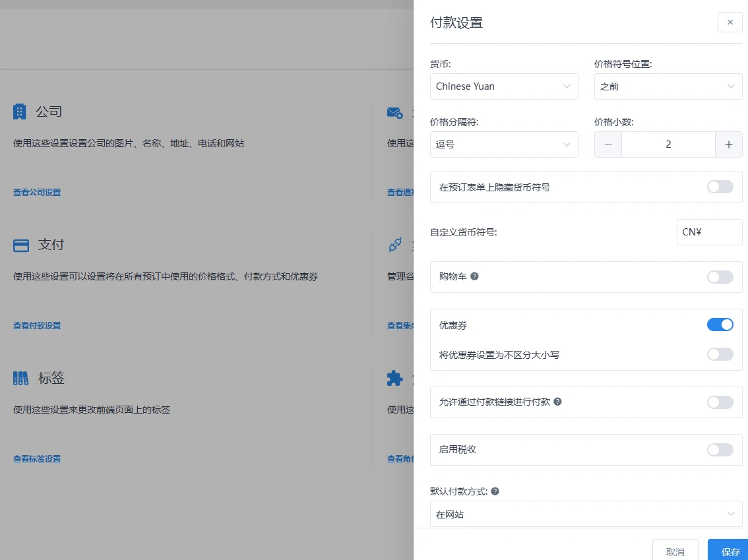Enable the 启用税收 toggle
The height and width of the screenshot is (560, 748).
[720, 449]
